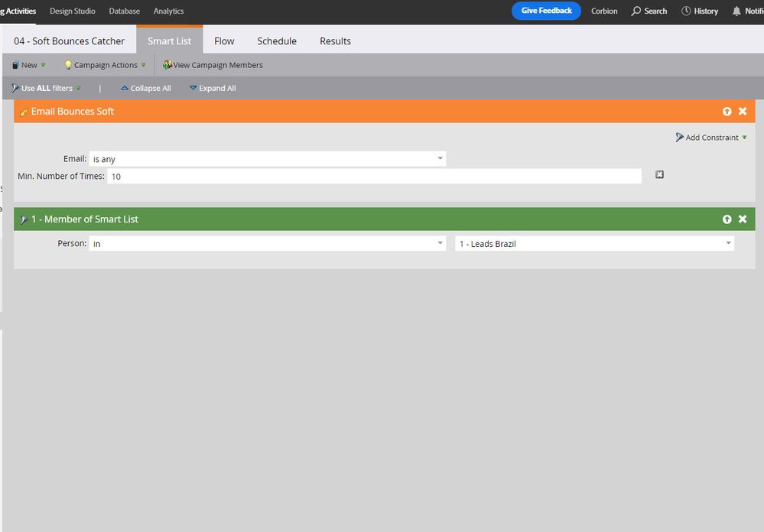Image resolution: width=764 pixels, height=532 pixels.
Task: Open the Campaign Actions menu
Action: (105, 65)
